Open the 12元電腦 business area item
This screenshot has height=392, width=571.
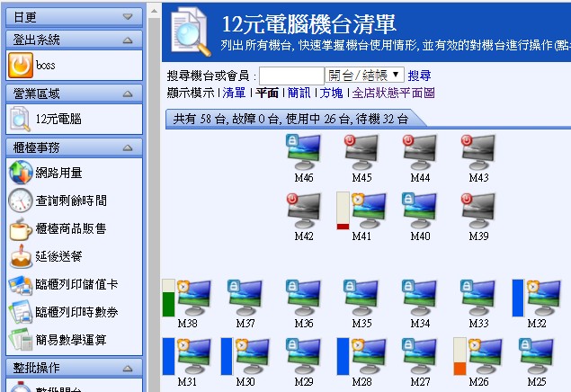(x=59, y=119)
